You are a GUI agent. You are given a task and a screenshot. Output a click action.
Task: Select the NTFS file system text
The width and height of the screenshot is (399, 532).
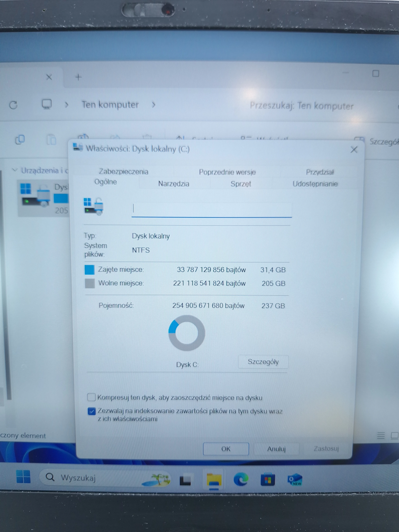click(x=141, y=250)
